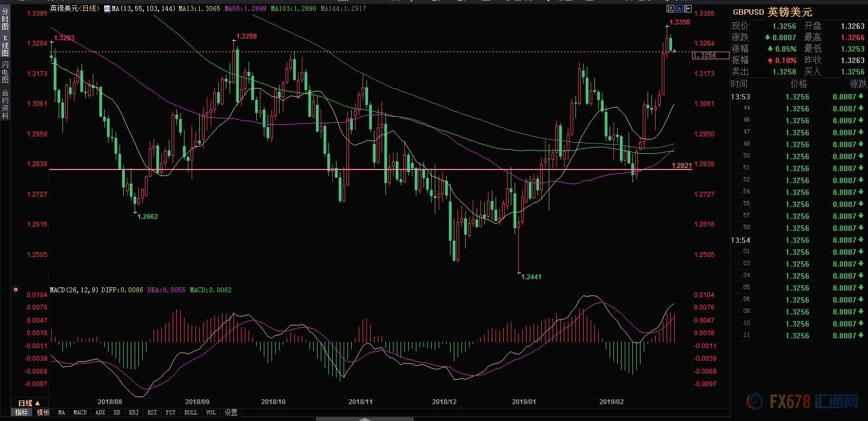The image size is (868, 421).
Task: Click the MACD panel settings gear icon
Action: [16, 290]
